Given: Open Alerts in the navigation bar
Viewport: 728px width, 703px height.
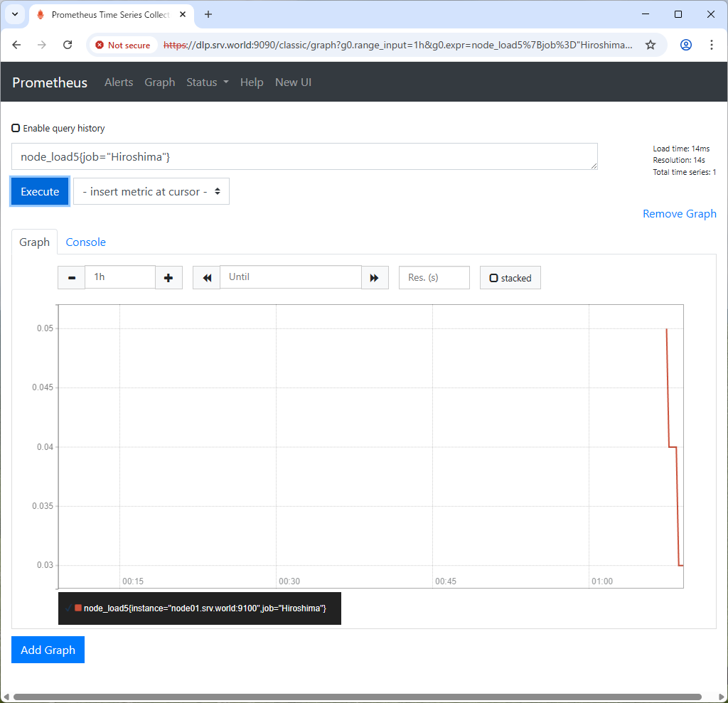Looking at the screenshot, I should point(119,82).
